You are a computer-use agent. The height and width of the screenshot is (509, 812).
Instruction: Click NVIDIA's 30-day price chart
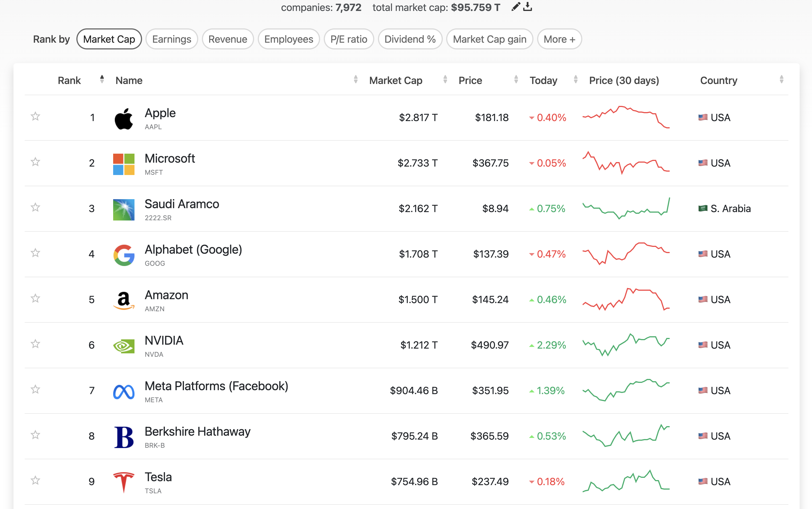click(626, 345)
